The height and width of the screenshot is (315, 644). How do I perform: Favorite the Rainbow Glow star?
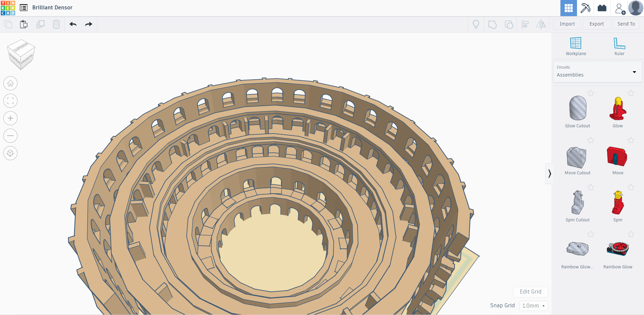tap(631, 234)
